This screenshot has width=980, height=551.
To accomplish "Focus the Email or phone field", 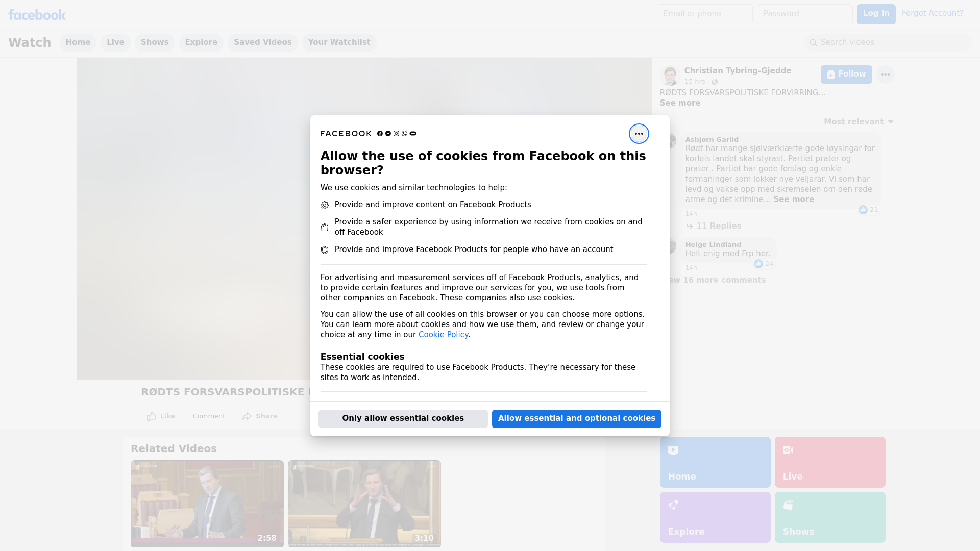I will (x=705, y=14).
